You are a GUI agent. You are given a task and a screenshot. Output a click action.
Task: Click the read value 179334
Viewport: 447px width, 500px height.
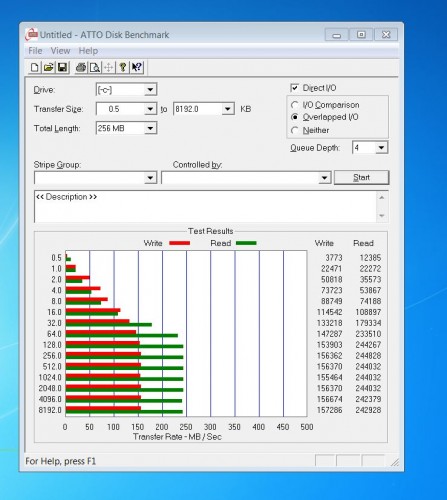point(368,323)
